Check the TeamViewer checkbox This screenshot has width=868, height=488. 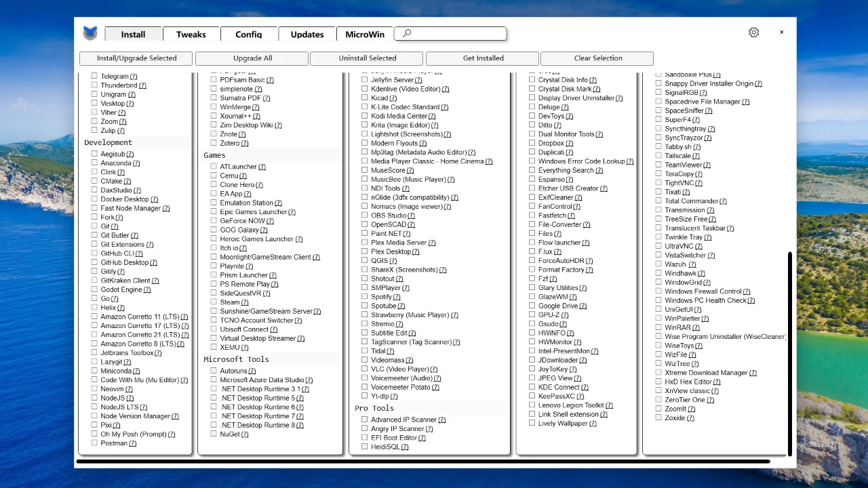pyautogui.click(x=658, y=165)
